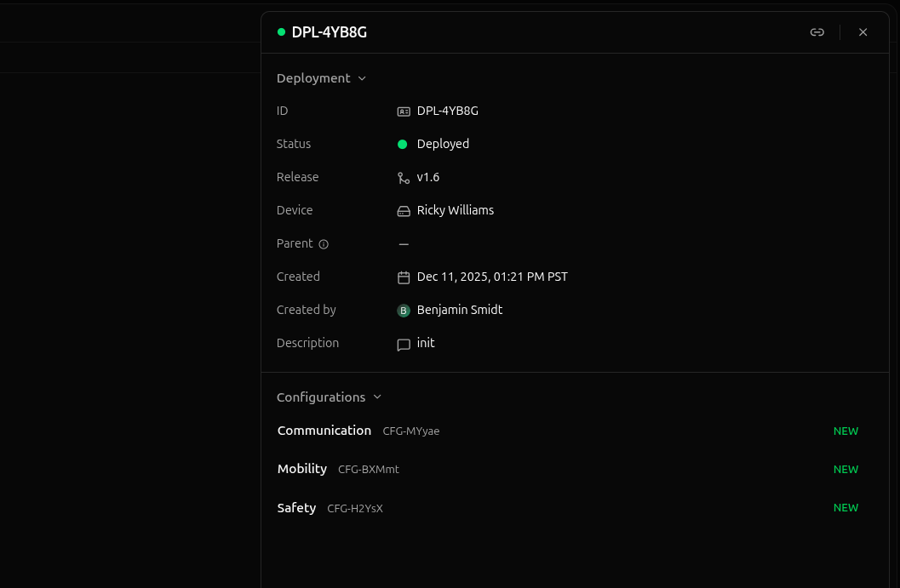Click the release branch icon next to v1.6
The image size is (900, 588).
tap(404, 178)
